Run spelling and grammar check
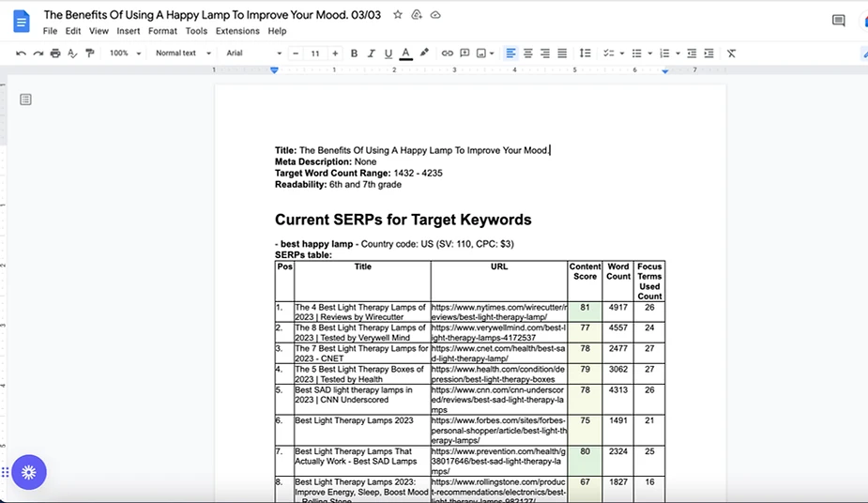Screen dimensions: 868x503 click(x=72, y=53)
